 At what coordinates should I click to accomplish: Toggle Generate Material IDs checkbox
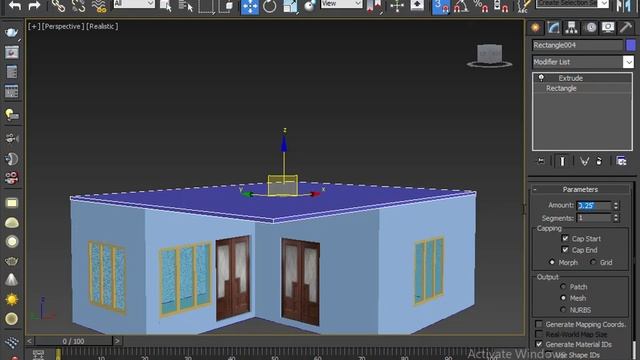pos(539,344)
